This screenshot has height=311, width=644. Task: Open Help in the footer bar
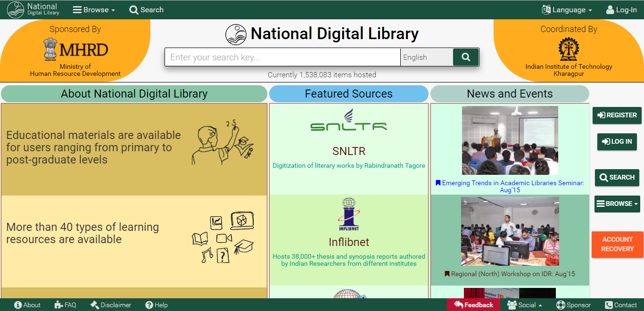[157, 305]
